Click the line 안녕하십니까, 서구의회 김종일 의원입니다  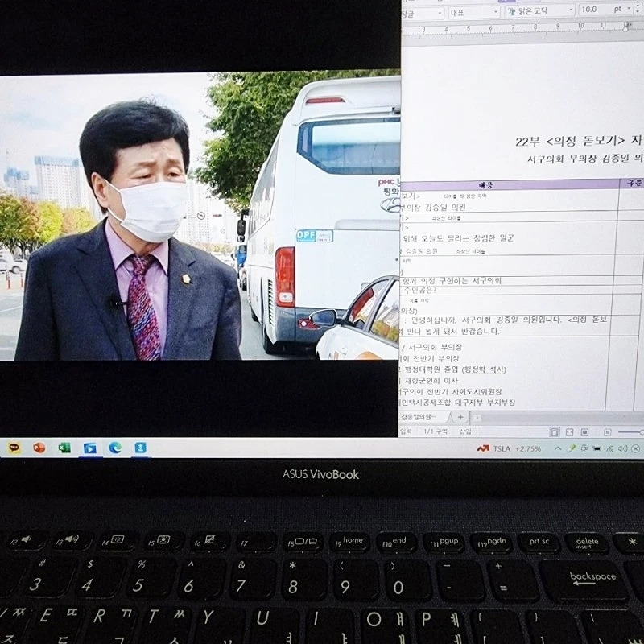click(486, 320)
